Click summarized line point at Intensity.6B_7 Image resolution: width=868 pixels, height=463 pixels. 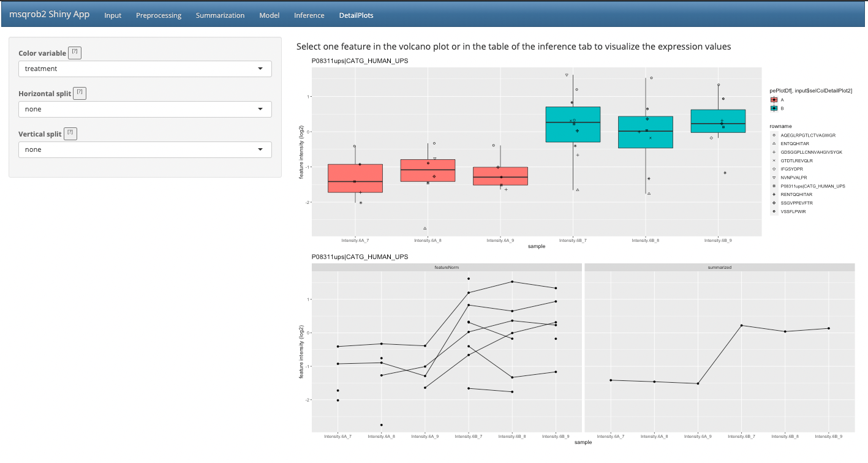[x=741, y=326]
